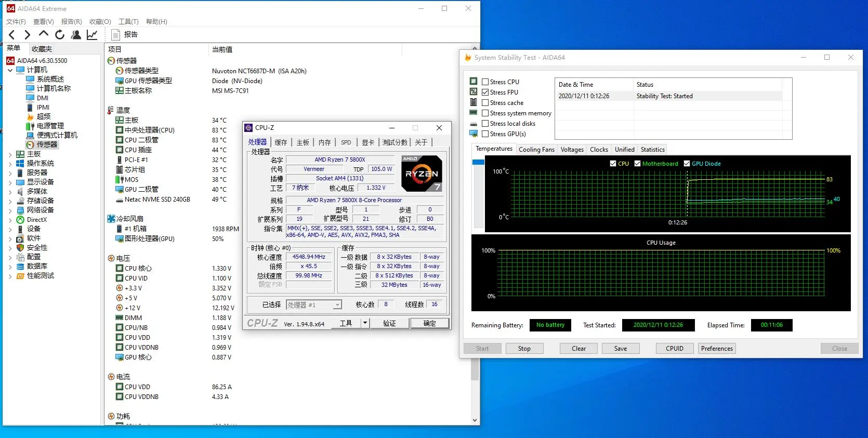This screenshot has height=438, width=868.
Task: Collapse the 计算机 tree node
Action: 10,70
